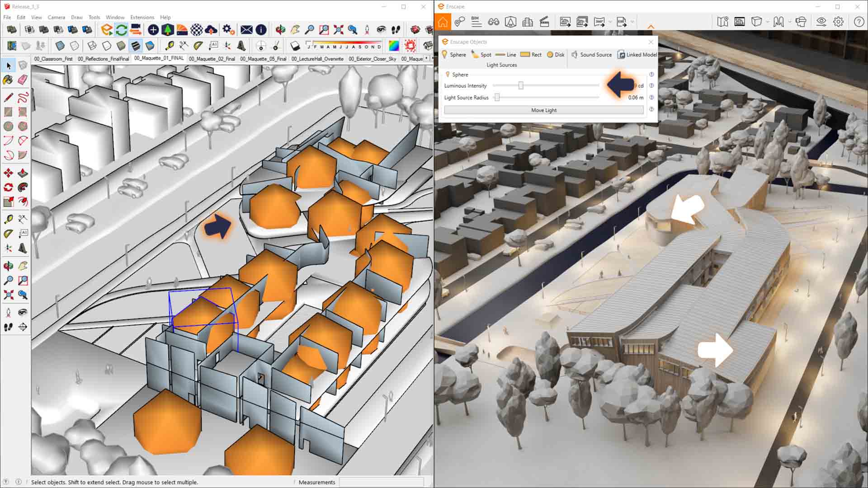868x488 pixels.
Task: Pick the Scale tool
Action: tap(8, 202)
